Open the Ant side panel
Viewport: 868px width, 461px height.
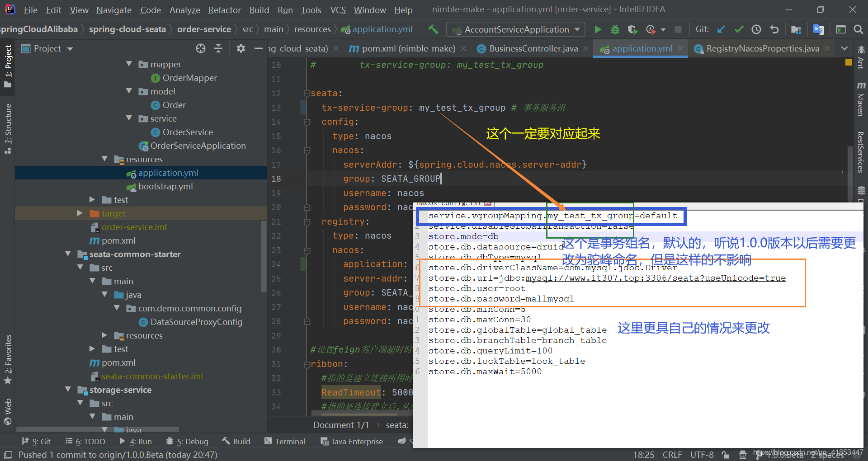(861, 57)
